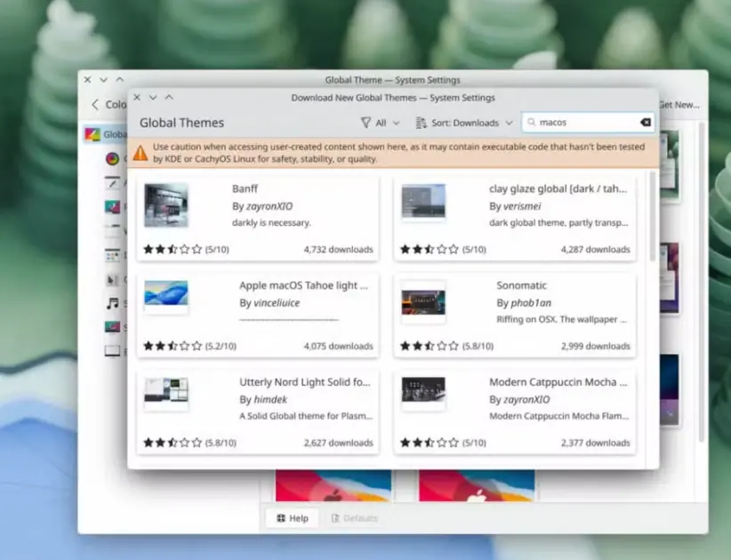Image resolution: width=731 pixels, height=560 pixels.
Task: Expand the Sort: Downloads dropdown arrow
Action: (509, 123)
